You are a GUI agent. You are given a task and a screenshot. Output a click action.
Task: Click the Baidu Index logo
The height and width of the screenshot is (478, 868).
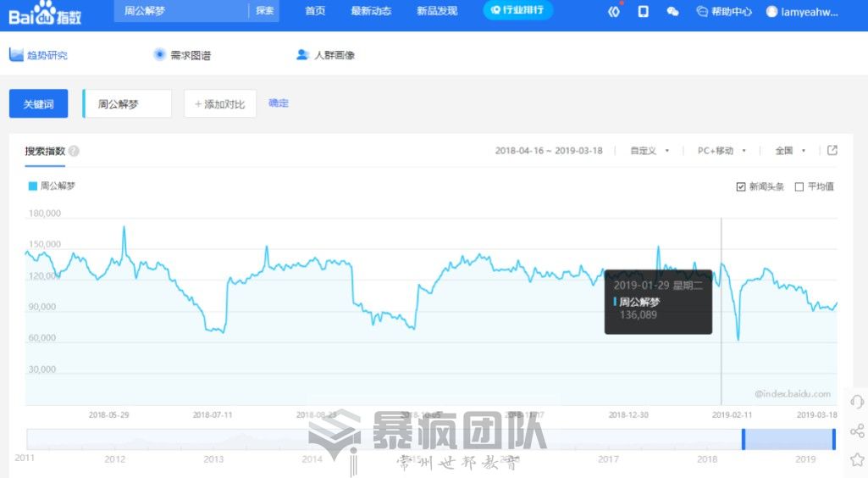46,13
